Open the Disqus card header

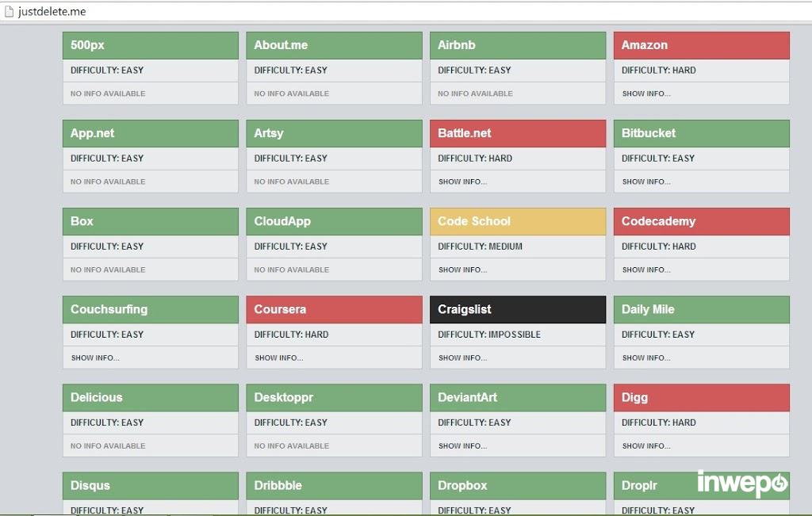tap(151, 485)
